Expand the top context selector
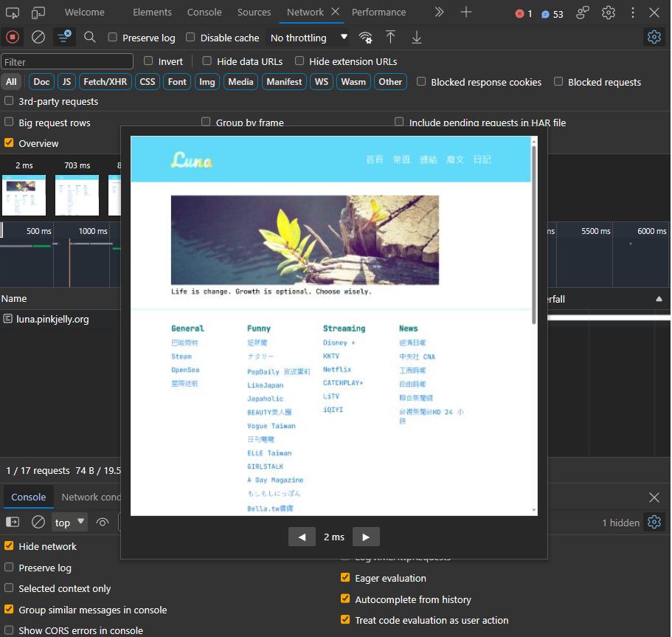This screenshot has height=637, width=672. [x=70, y=522]
